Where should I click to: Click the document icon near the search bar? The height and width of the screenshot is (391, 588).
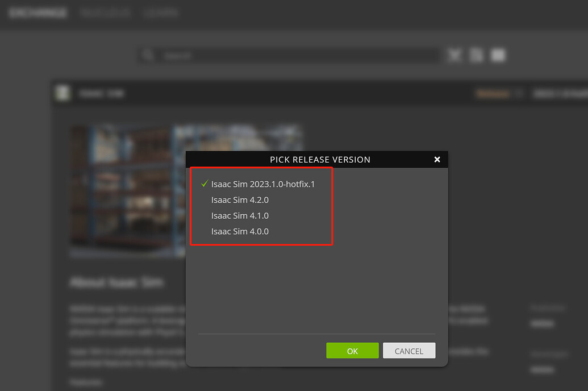click(476, 55)
